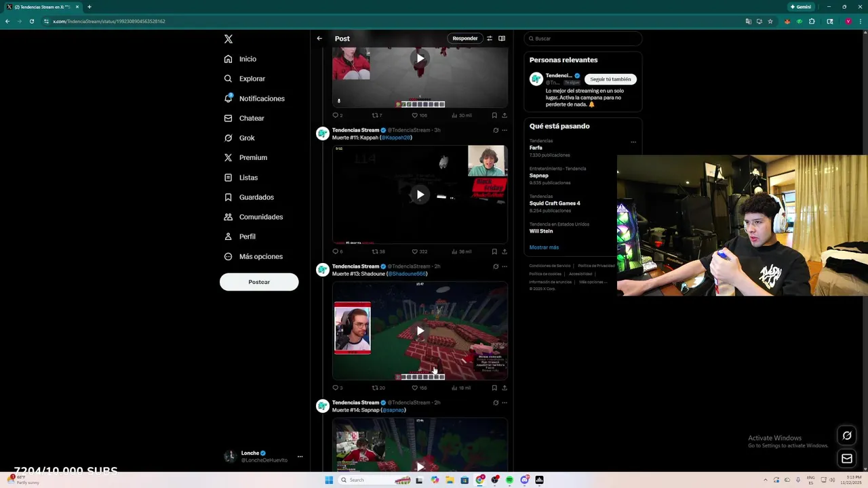Like the Kappah post with 322 likes

pos(419,251)
